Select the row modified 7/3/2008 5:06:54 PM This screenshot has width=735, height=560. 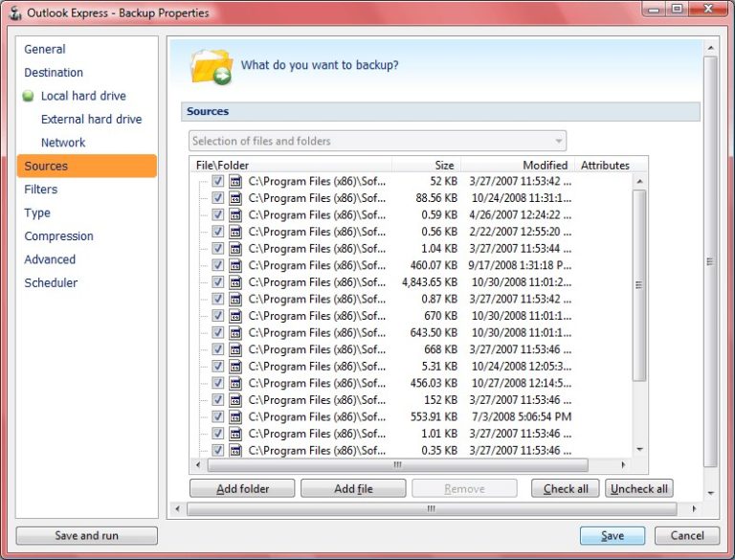[x=412, y=417]
